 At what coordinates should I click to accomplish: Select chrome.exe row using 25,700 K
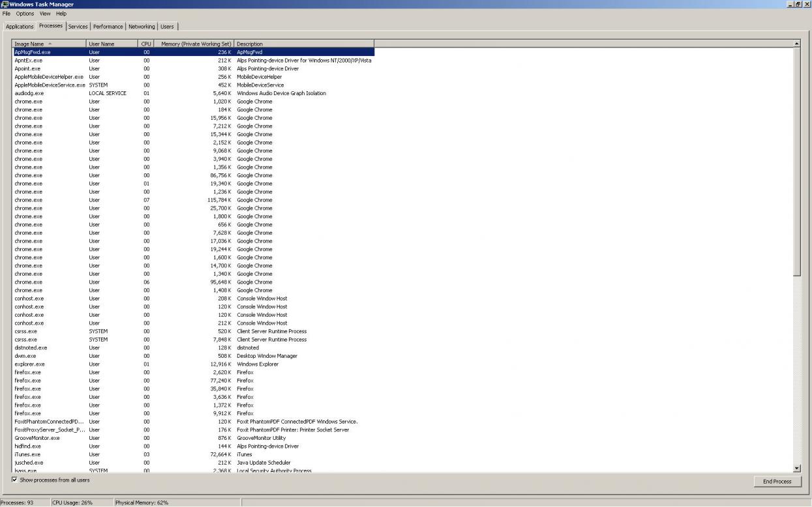pyautogui.click(x=193, y=208)
